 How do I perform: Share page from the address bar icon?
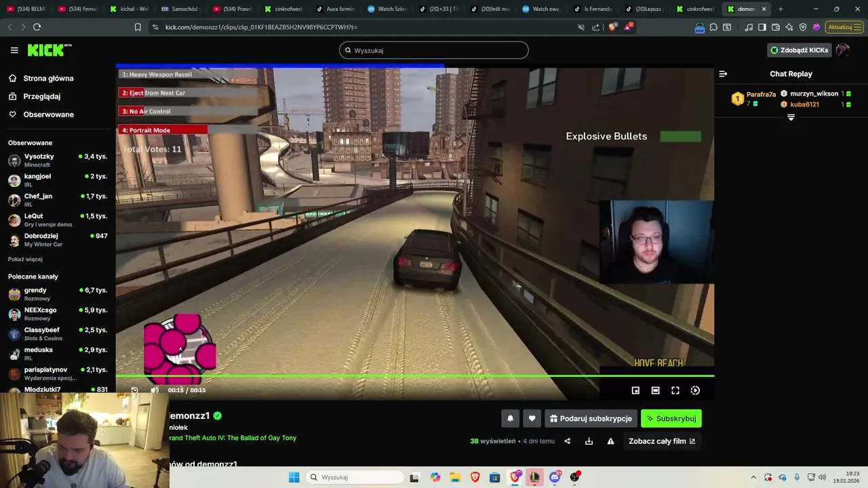coord(596,27)
